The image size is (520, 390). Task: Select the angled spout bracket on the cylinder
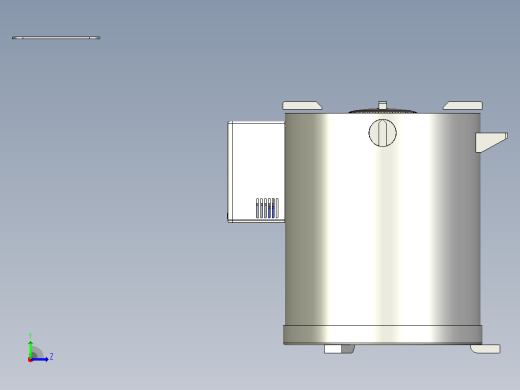491,142
